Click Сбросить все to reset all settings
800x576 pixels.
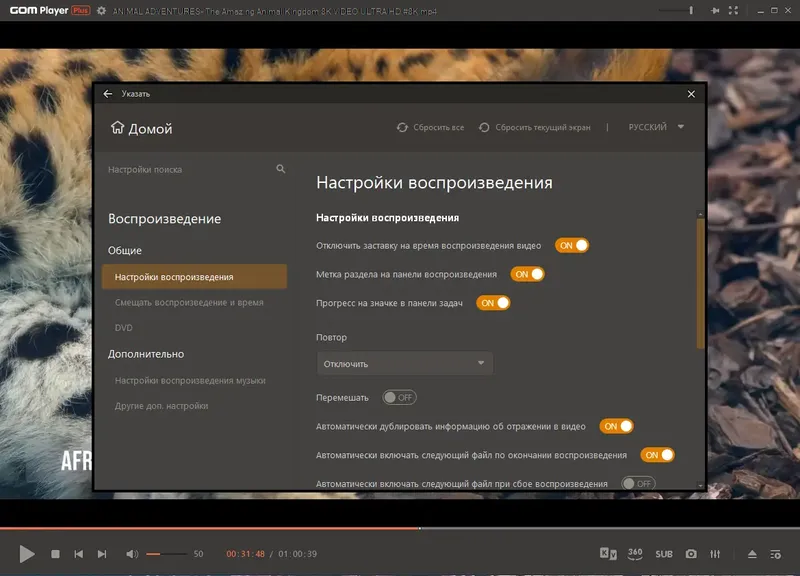click(430, 127)
